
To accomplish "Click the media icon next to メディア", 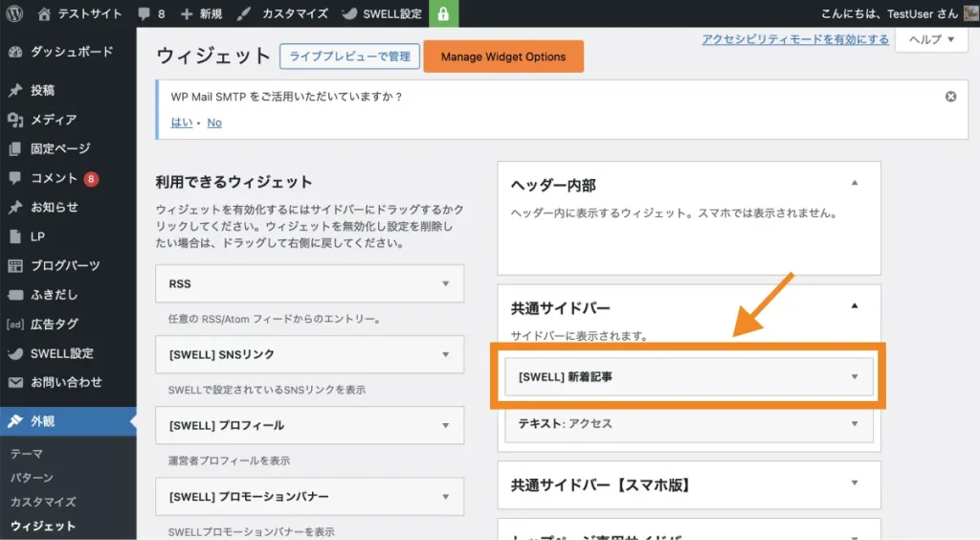I will coord(15,120).
